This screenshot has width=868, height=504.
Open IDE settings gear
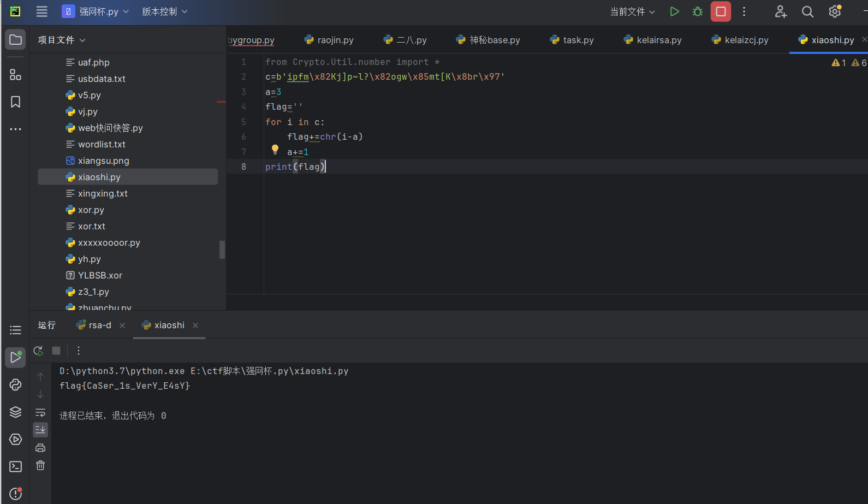pos(835,11)
